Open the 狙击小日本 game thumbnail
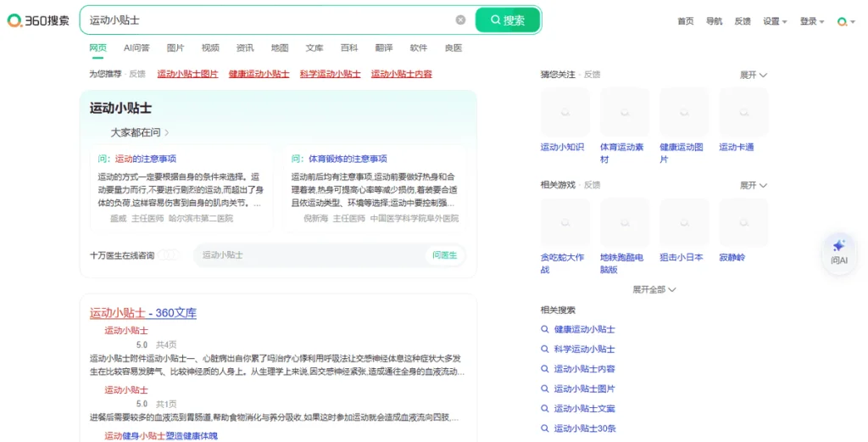Viewport: 868px width, 442px height. click(x=684, y=222)
